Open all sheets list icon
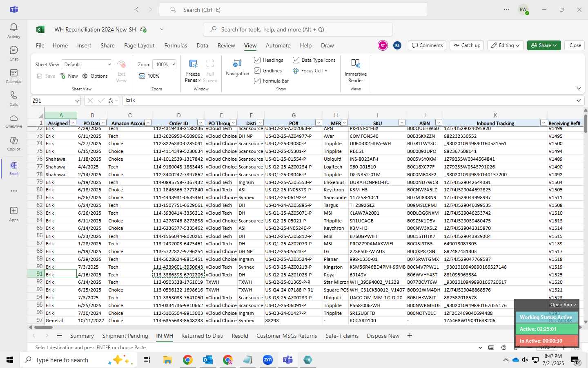 (60, 336)
